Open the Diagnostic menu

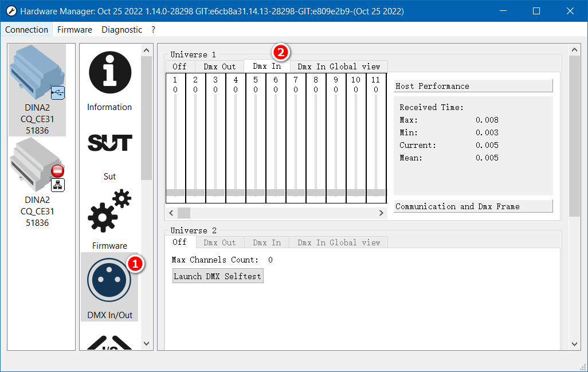tap(121, 30)
